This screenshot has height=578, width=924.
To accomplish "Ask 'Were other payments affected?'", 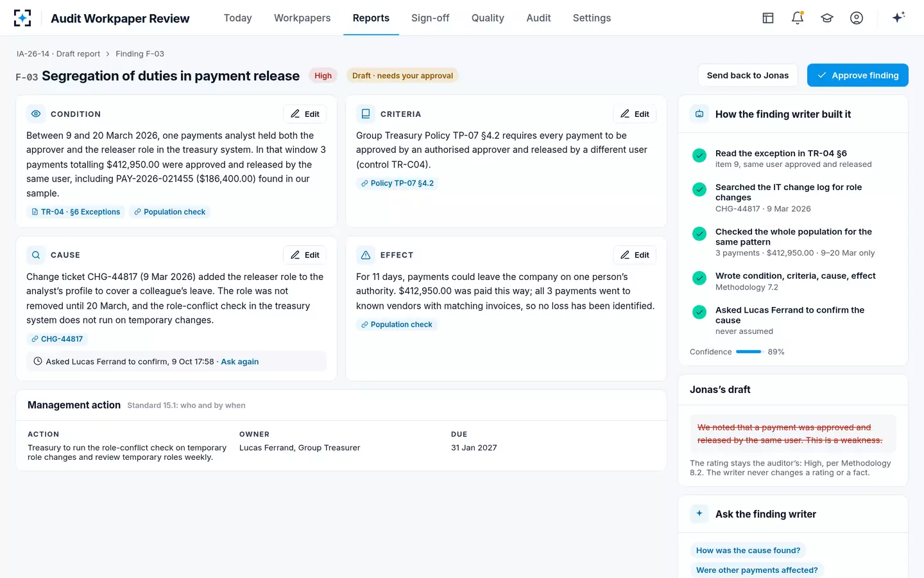I will (757, 570).
